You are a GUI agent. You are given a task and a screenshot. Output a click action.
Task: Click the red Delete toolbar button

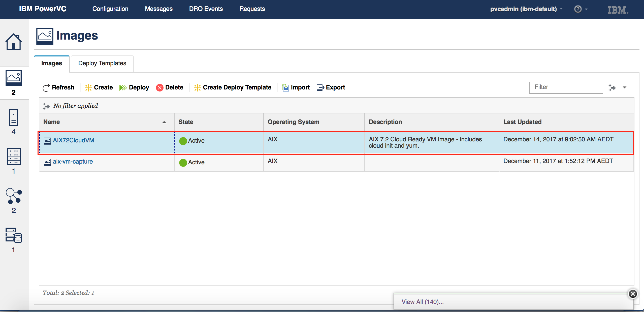(170, 87)
